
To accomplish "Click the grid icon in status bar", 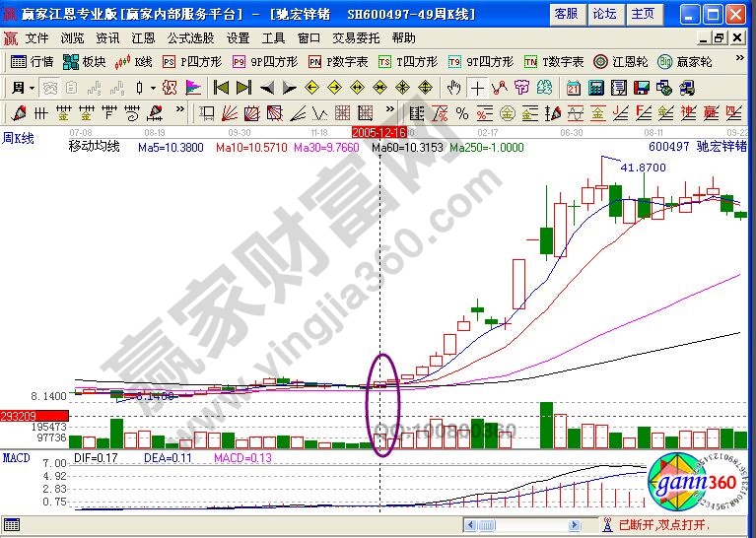I will 11,524.
